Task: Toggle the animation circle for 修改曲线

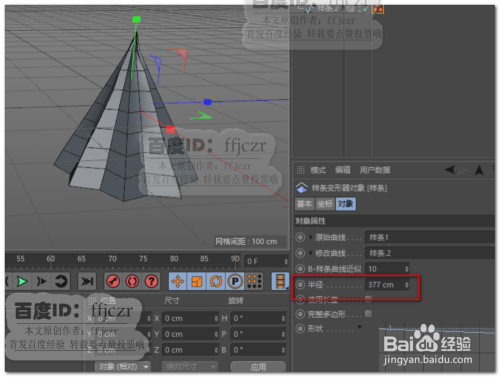Action: click(300, 253)
